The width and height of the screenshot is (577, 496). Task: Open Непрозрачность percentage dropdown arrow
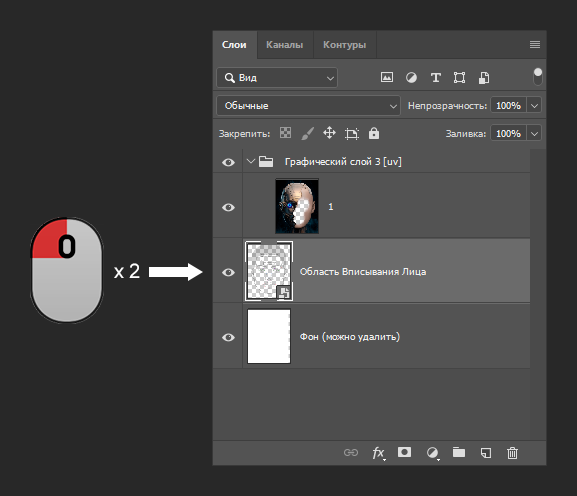[534, 106]
